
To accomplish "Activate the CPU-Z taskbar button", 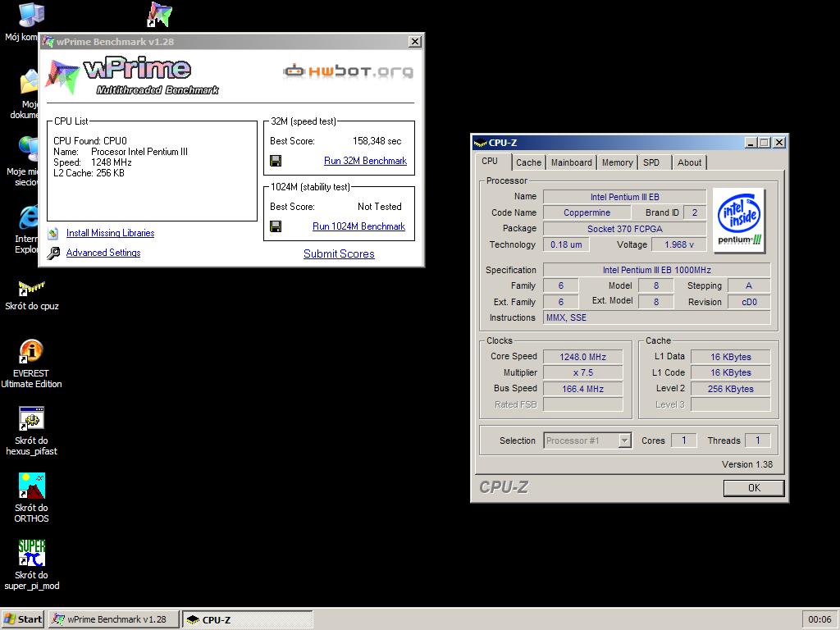I will pos(247,619).
